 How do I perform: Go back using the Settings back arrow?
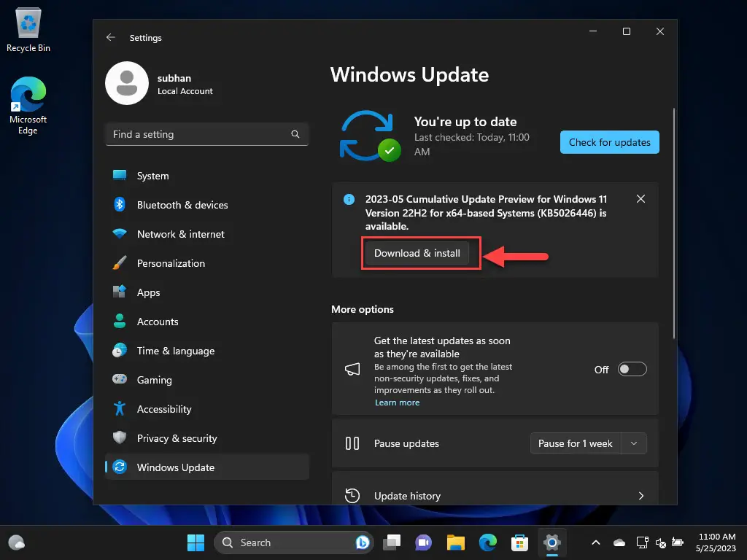pyautogui.click(x=111, y=37)
